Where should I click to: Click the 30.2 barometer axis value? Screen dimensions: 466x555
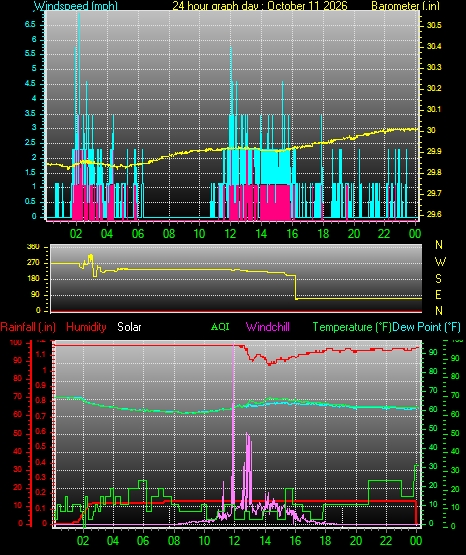pyautogui.click(x=434, y=88)
